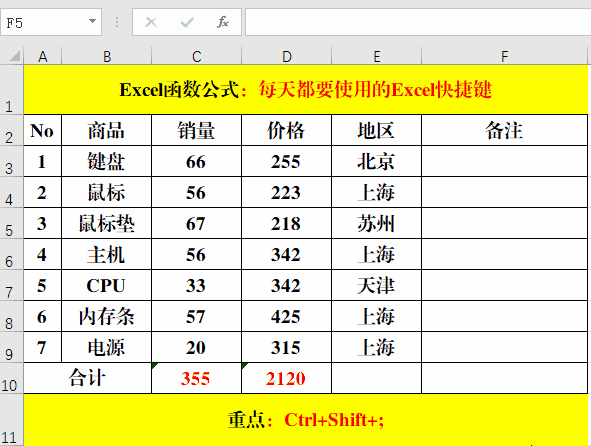Select column D header
The image size is (591, 446).
(x=286, y=57)
